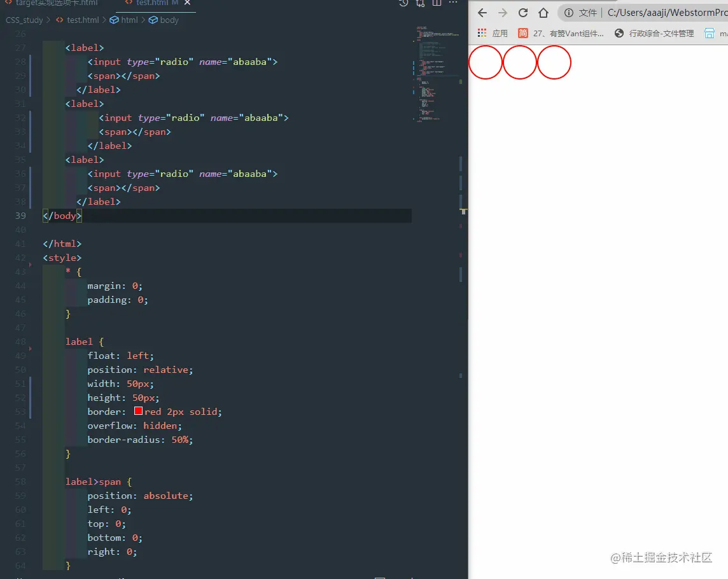Open the html breadcrumb symbol

[124, 20]
